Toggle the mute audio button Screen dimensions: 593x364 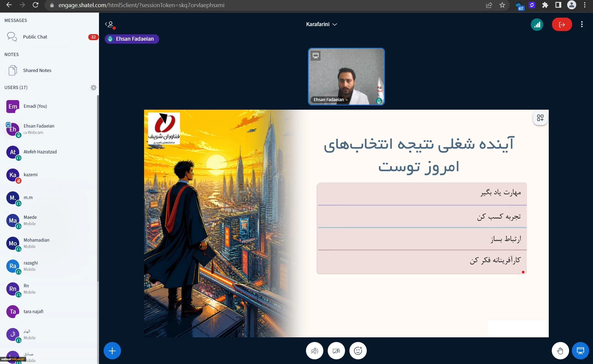315,351
